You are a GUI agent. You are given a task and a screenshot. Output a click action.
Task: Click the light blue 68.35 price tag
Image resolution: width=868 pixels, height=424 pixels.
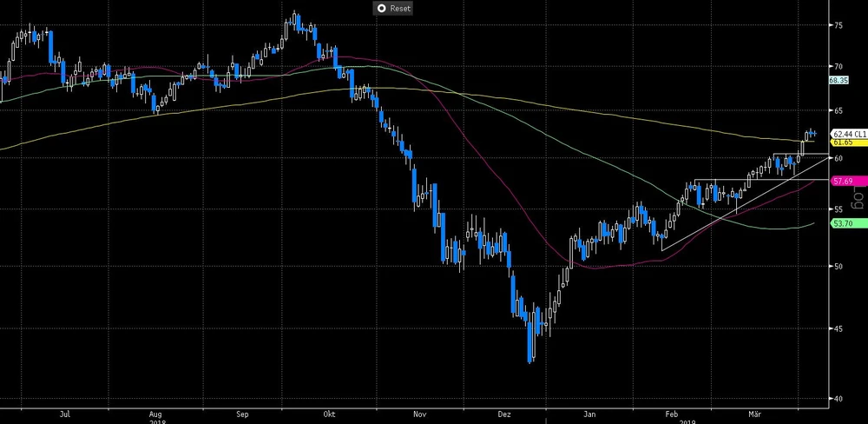(838, 80)
